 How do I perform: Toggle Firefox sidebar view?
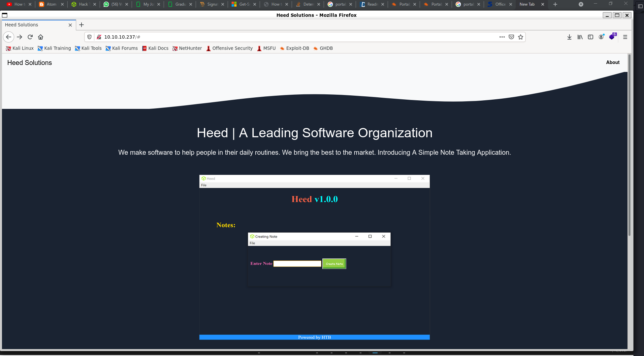pos(591,37)
